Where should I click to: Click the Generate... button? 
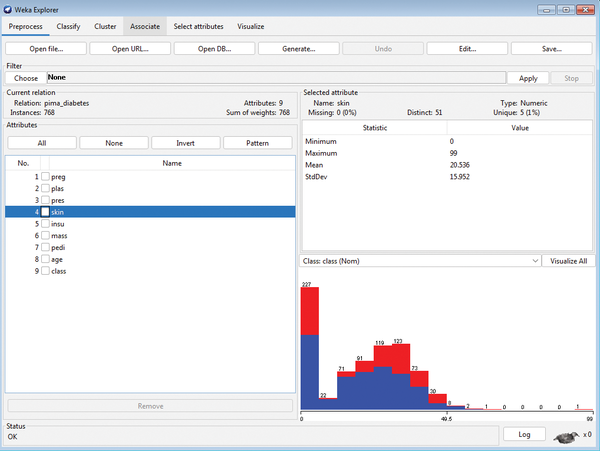click(299, 49)
